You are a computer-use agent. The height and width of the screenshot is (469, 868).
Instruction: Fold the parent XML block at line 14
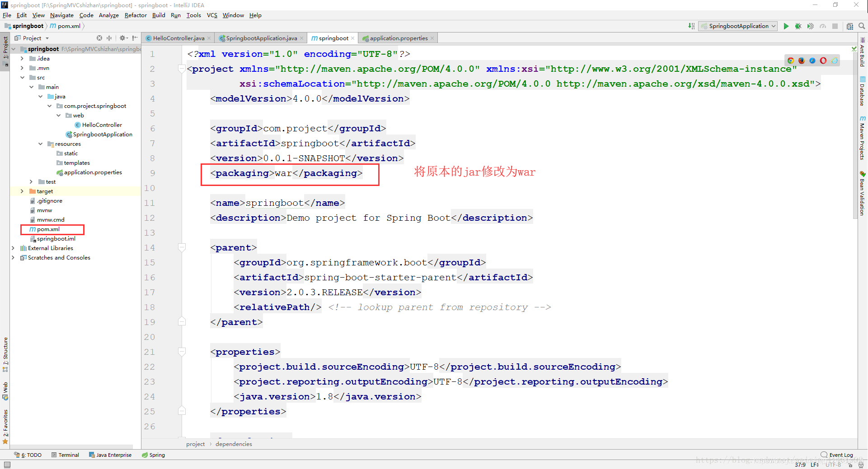coord(182,247)
